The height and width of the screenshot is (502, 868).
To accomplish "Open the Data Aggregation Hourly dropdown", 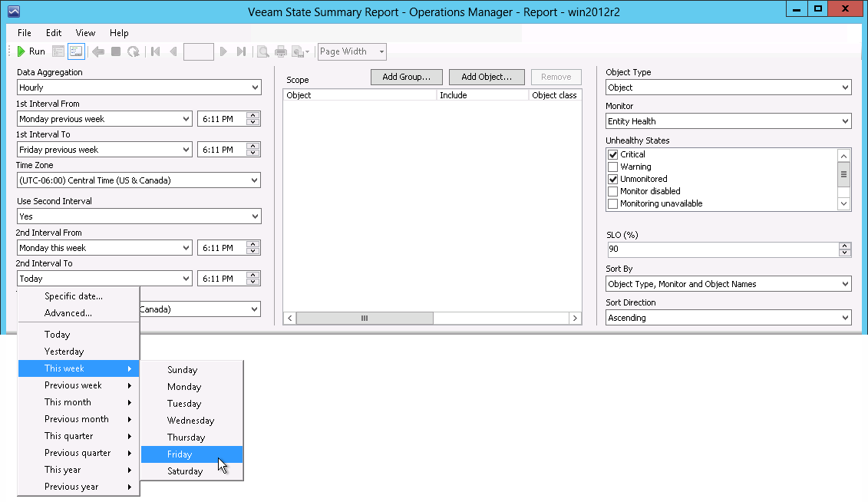I will pyautogui.click(x=139, y=88).
